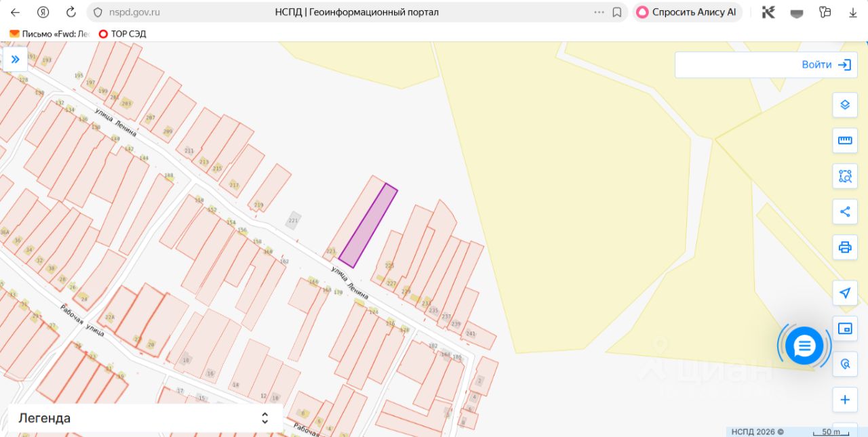Open the gray mask extension icon
868x437 pixels.
click(x=797, y=12)
